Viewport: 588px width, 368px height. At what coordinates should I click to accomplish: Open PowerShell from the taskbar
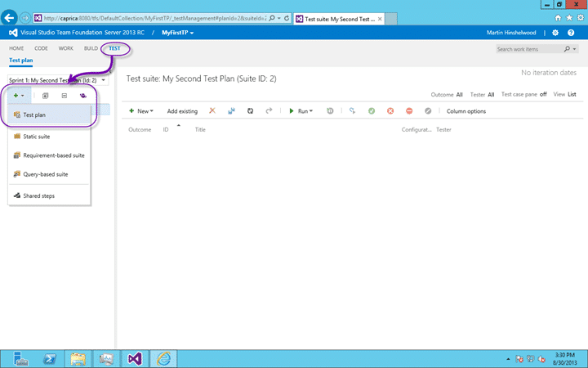coord(50,359)
